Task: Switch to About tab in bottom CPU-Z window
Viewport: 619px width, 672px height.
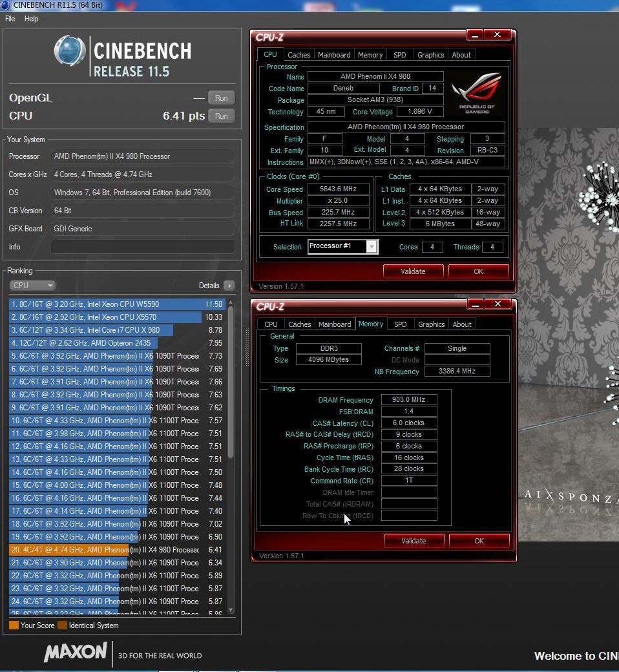Action: point(462,324)
